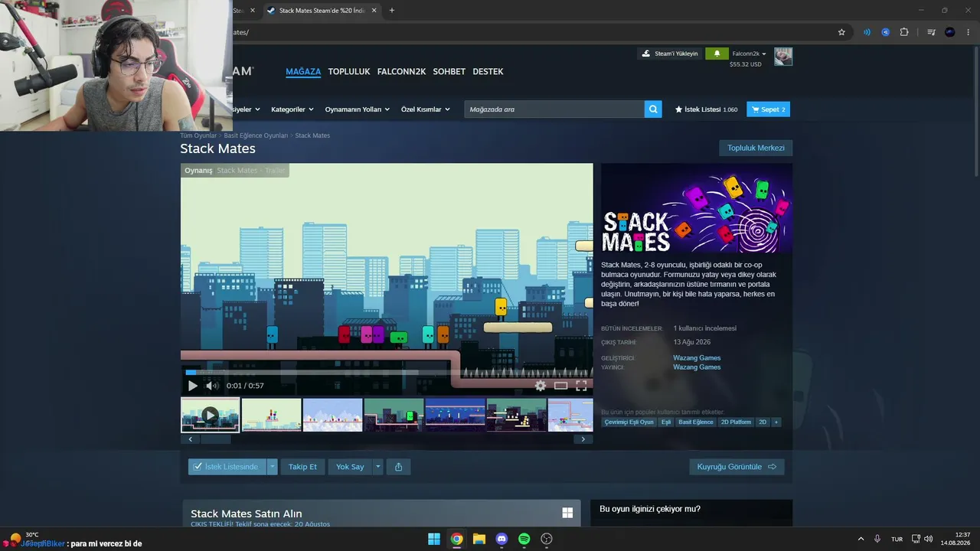This screenshot has height=551, width=980.
Task: Click the Çevrimiçi Eşli Oyun tag
Action: pyautogui.click(x=629, y=422)
